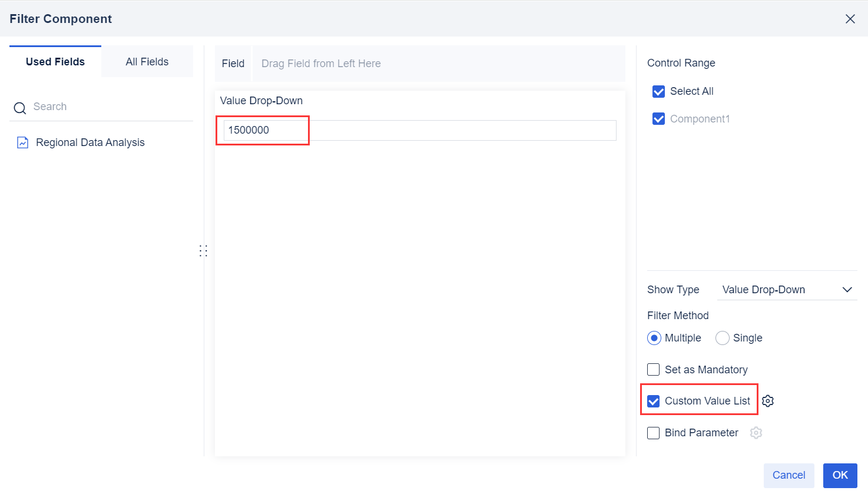Click Cancel to dismiss the dialog
This screenshot has height=494, width=868.
pyautogui.click(x=789, y=475)
